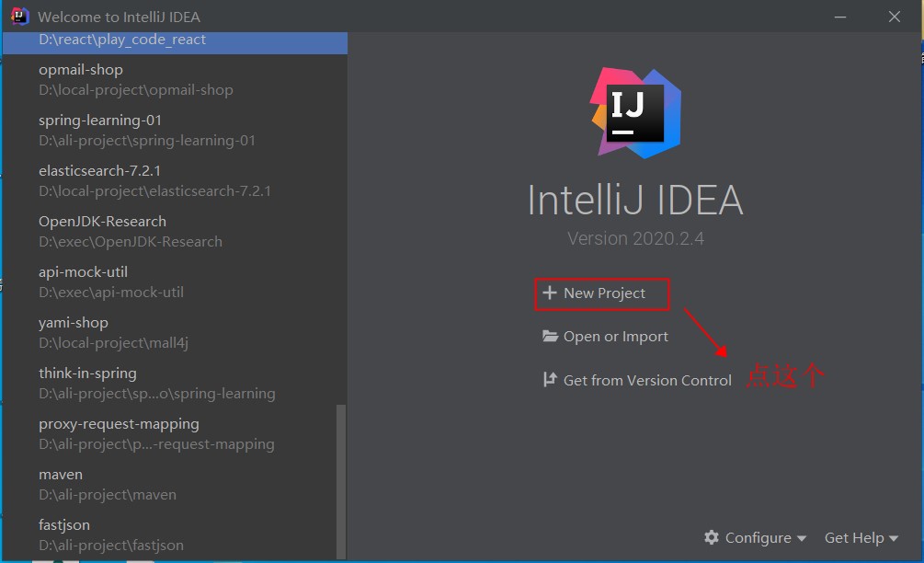
Task: Expand the Get Help dropdown arrow
Action: (x=894, y=538)
